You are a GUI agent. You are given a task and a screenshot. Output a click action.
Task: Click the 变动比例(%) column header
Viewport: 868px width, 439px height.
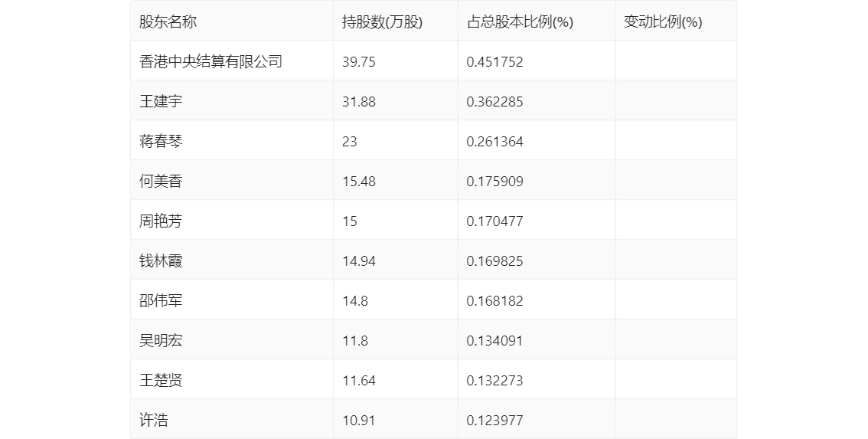click(663, 21)
